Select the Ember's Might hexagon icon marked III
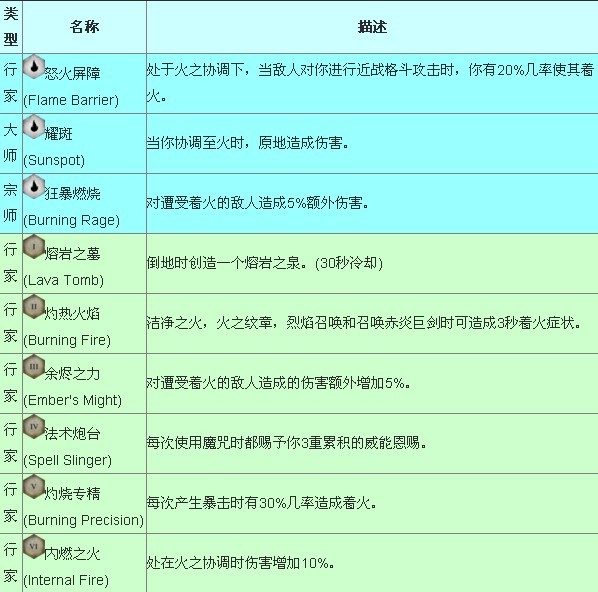 (34, 366)
